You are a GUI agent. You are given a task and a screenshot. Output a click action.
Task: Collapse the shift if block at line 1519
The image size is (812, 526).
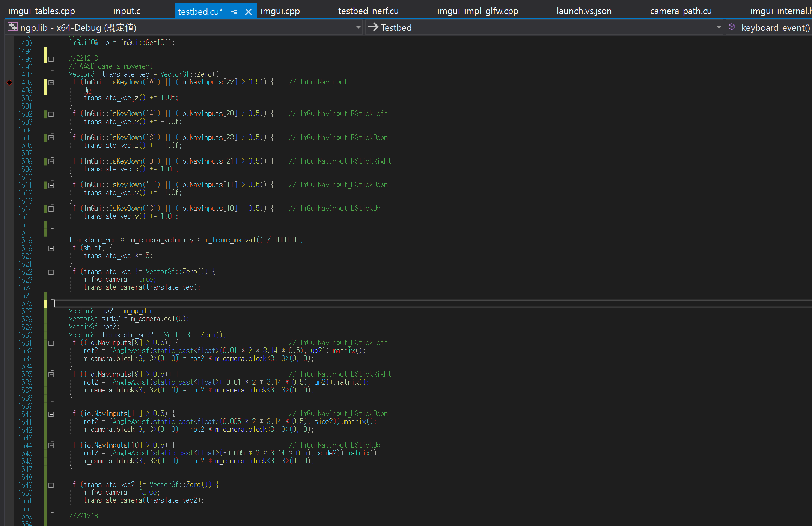tap(51, 248)
